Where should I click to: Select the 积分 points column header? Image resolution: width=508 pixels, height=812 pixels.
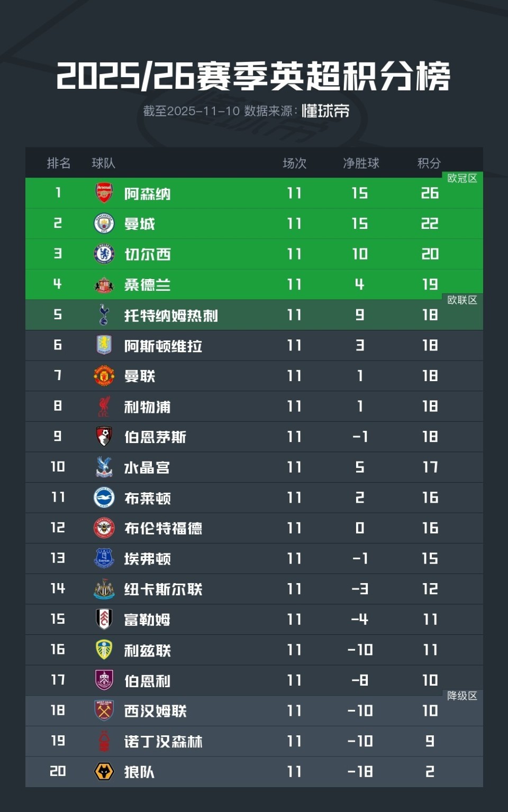429,163
